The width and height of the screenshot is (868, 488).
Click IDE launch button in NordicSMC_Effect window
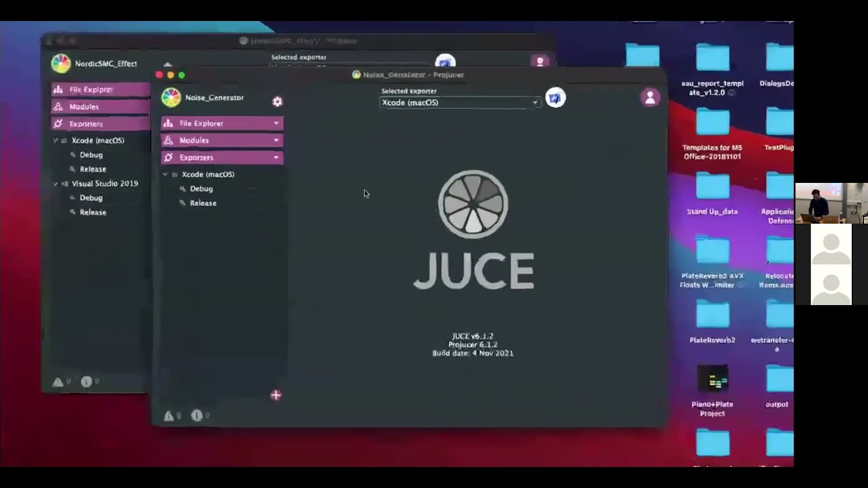coord(445,62)
